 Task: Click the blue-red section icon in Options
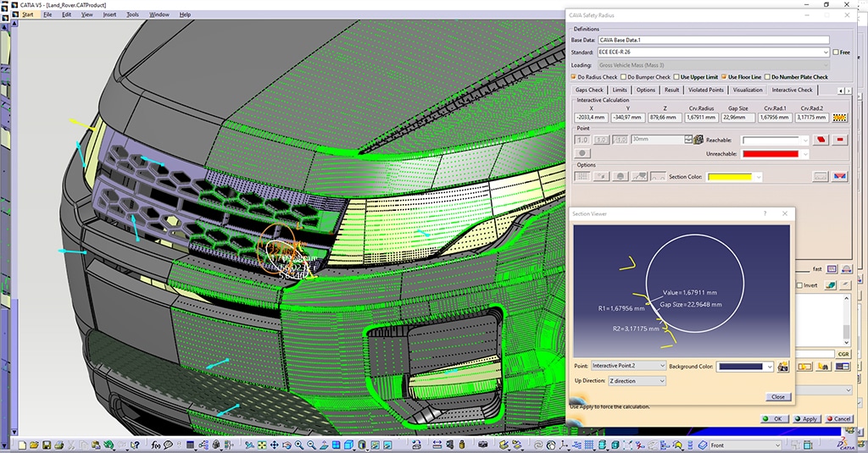point(840,176)
